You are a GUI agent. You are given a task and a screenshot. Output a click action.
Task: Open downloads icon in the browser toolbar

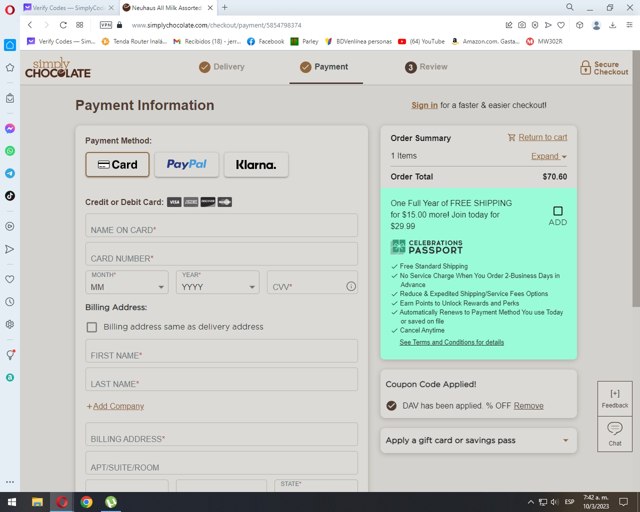point(612,25)
